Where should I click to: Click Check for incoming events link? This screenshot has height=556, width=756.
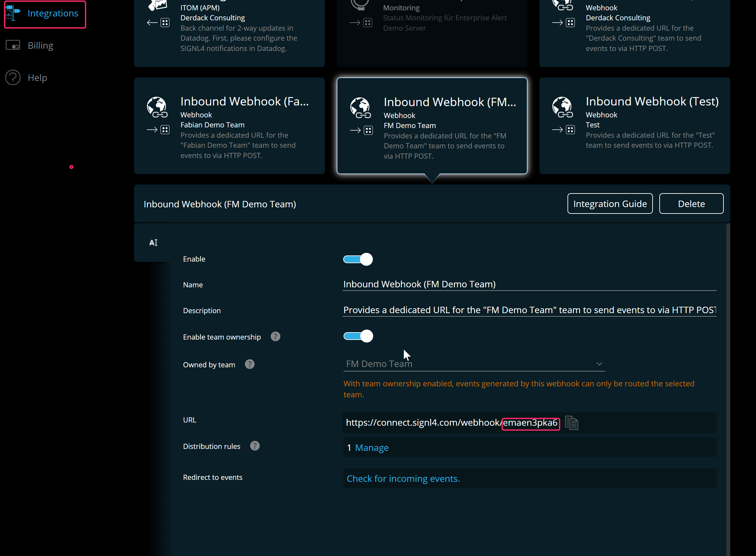403,479
